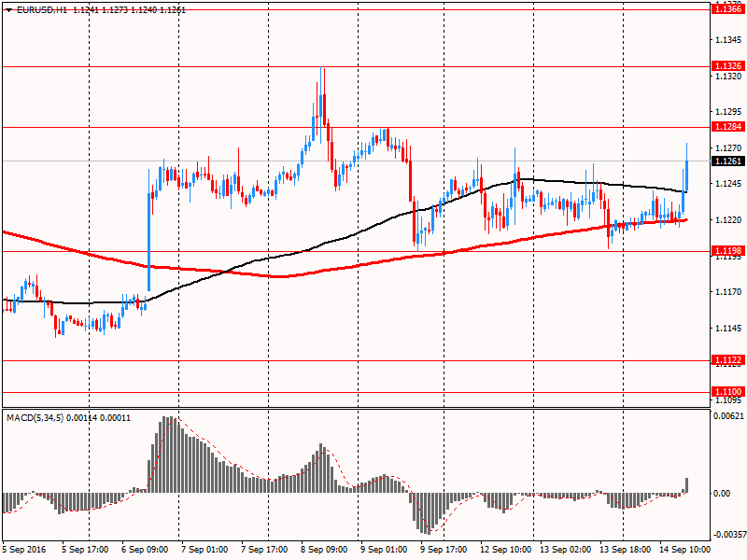Click the triangle arrow beside EURUSD,H1 title
The height and width of the screenshot is (560, 747).
[8, 8]
